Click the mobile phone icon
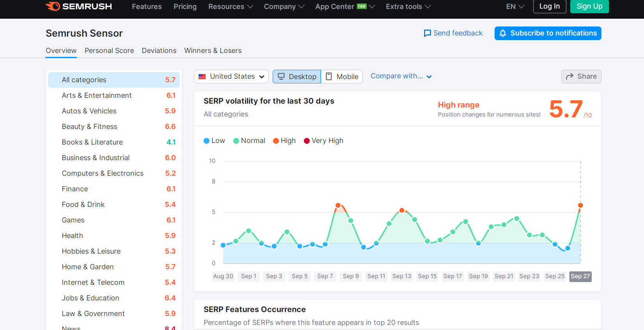Screen dimensions: 644x330 (329, 76)
